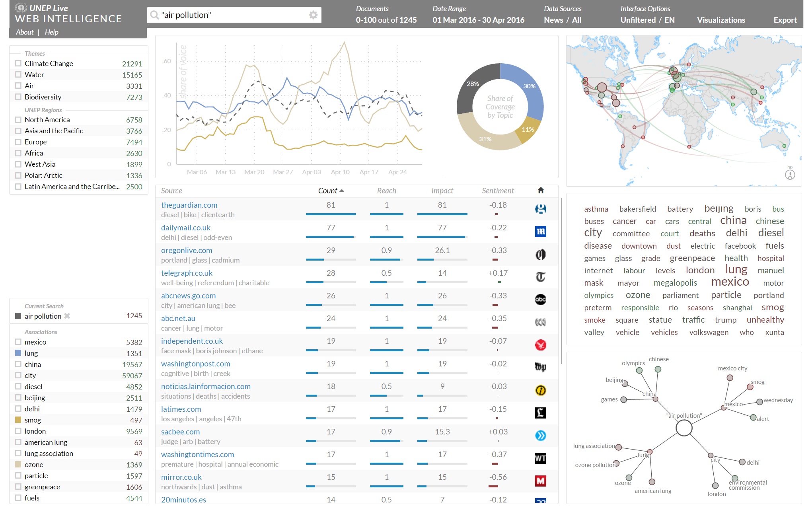
Task: Check the Climate Change theme checkbox
Action: point(18,63)
